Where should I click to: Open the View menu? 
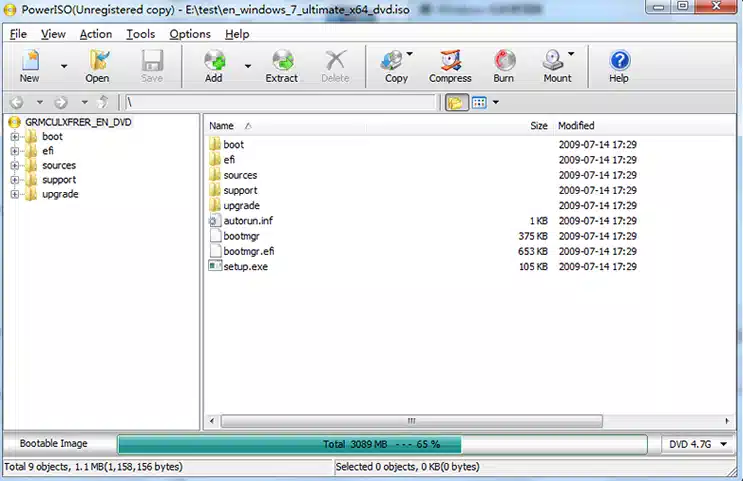click(x=53, y=34)
